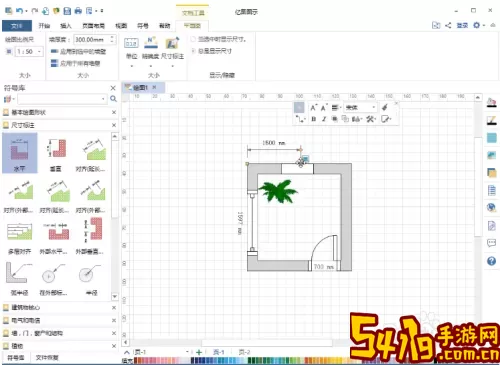Click the symbol library scroll down arrow

pyautogui.click(x=115, y=296)
